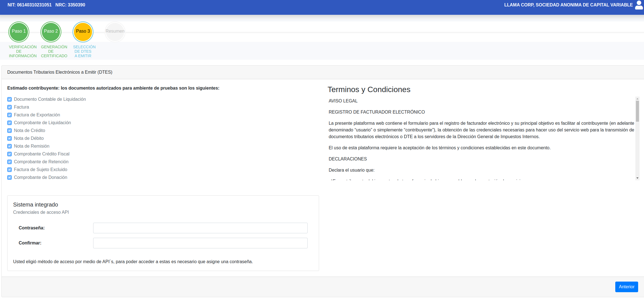Toggle Comprobante Crédito Fiscal checkbox

tap(9, 154)
